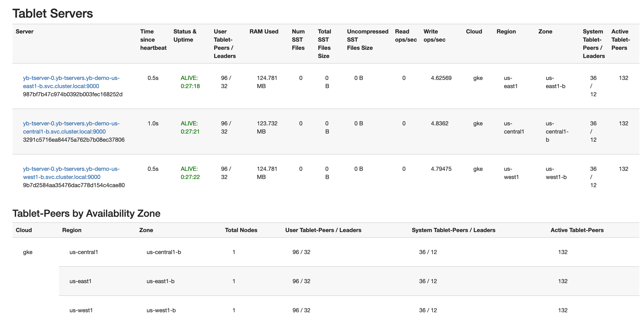The width and height of the screenshot is (644, 325).
Task: Open the us-central1-b tserver link
Action: tap(71, 127)
